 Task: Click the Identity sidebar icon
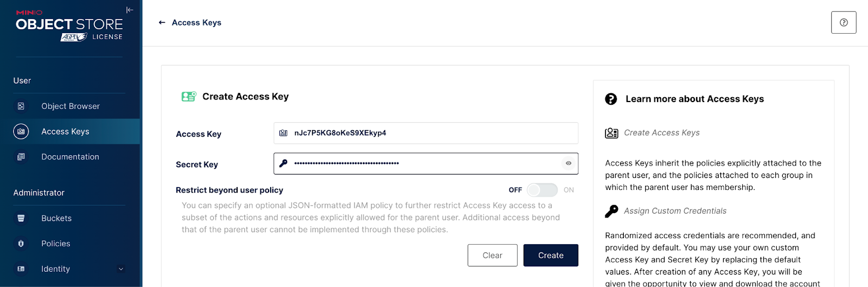(21, 269)
